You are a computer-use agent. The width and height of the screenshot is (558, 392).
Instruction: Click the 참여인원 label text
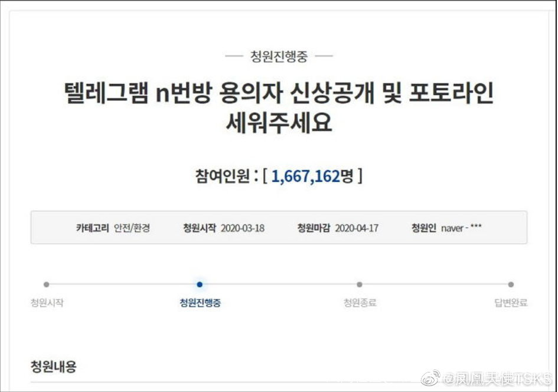[x=223, y=176]
